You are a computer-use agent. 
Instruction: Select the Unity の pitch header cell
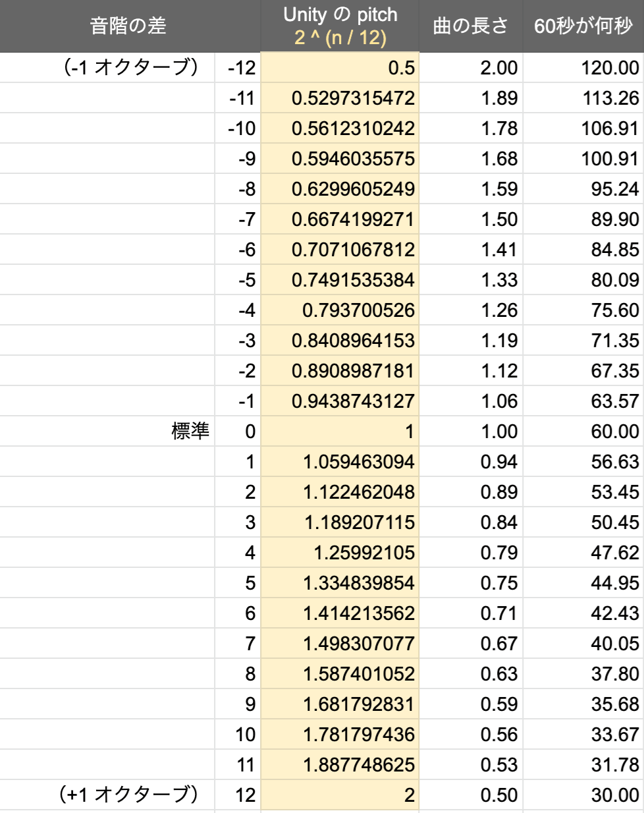click(340, 26)
